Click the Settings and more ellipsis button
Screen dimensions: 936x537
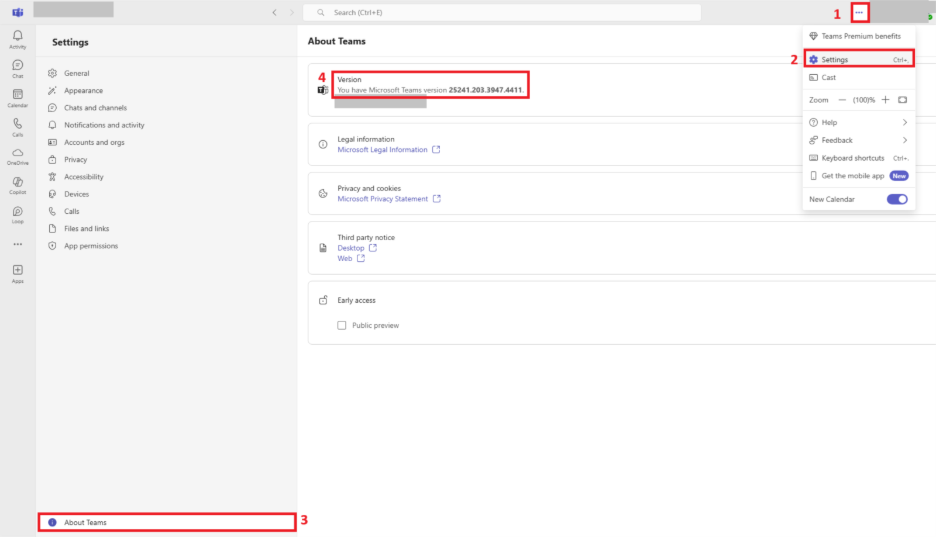(x=859, y=12)
